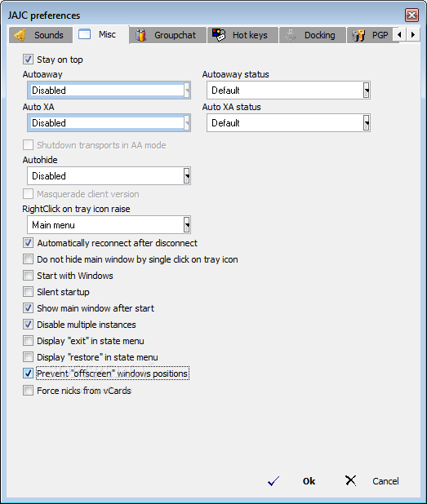Enable Display "exit" in state menu
Viewport: 427px width, 504px height.
click(x=28, y=341)
